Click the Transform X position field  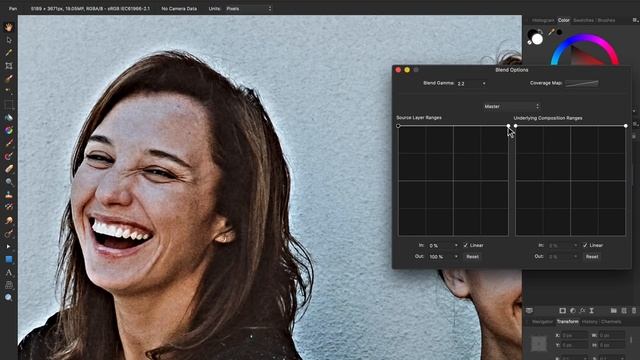tap(575, 335)
